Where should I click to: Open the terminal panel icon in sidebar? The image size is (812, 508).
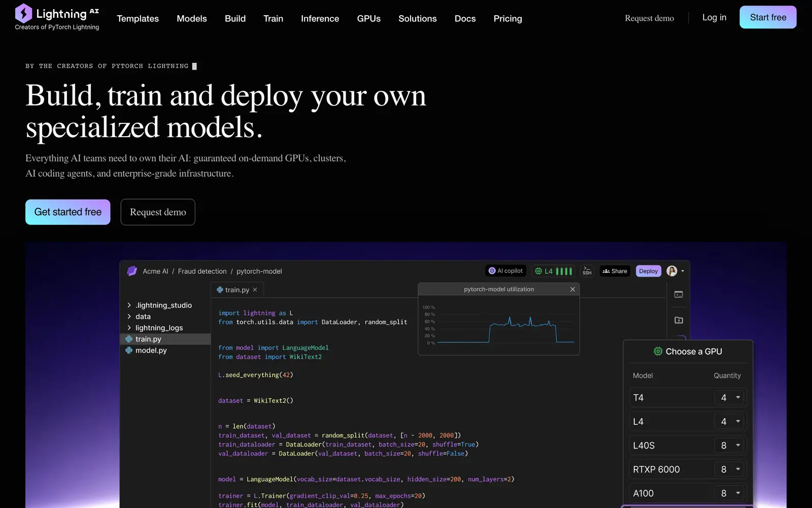tap(679, 295)
